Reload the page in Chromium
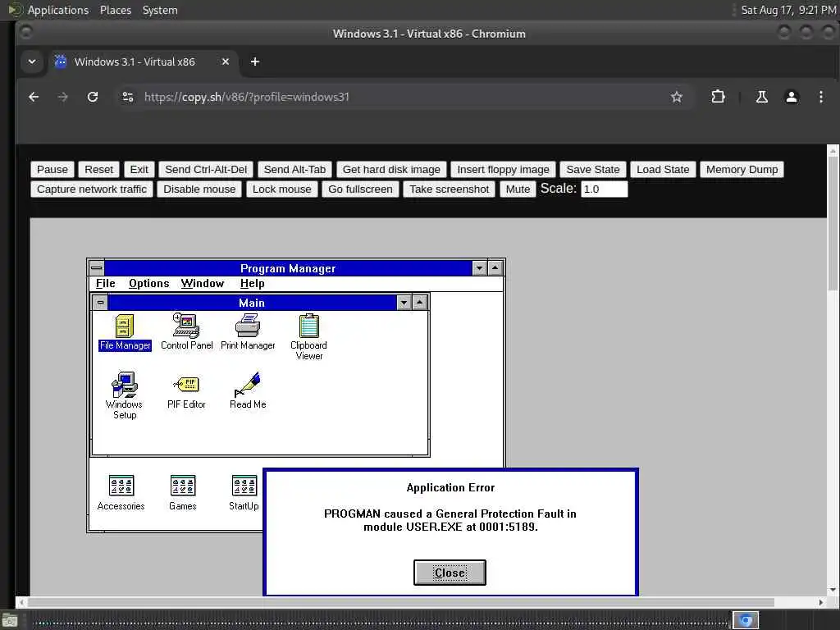840x630 pixels. click(x=93, y=97)
